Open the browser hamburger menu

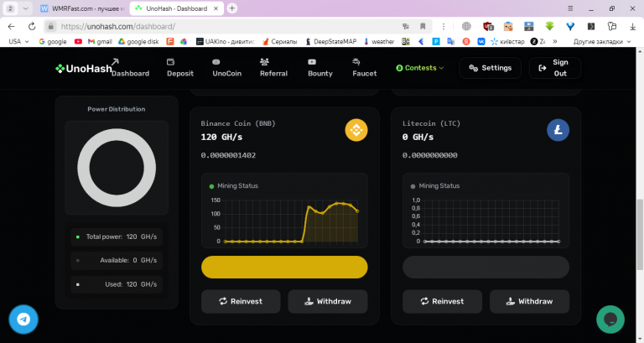coord(570,8)
